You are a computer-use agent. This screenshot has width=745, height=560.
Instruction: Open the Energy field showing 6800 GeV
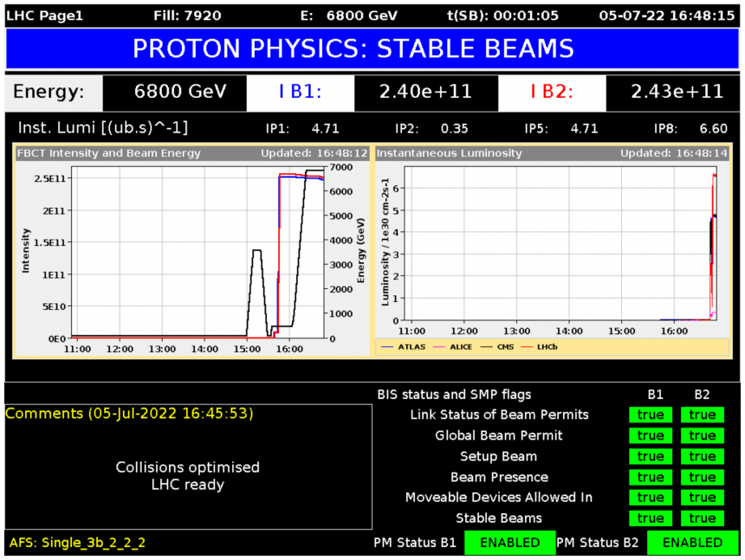[173, 93]
